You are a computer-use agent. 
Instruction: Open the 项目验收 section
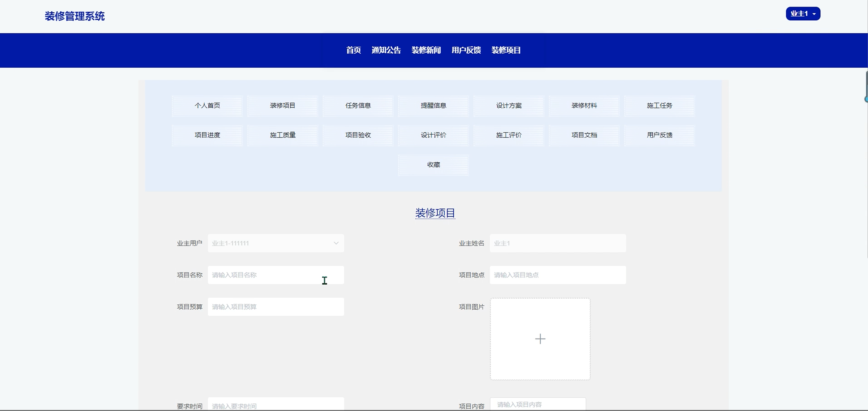pyautogui.click(x=358, y=135)
